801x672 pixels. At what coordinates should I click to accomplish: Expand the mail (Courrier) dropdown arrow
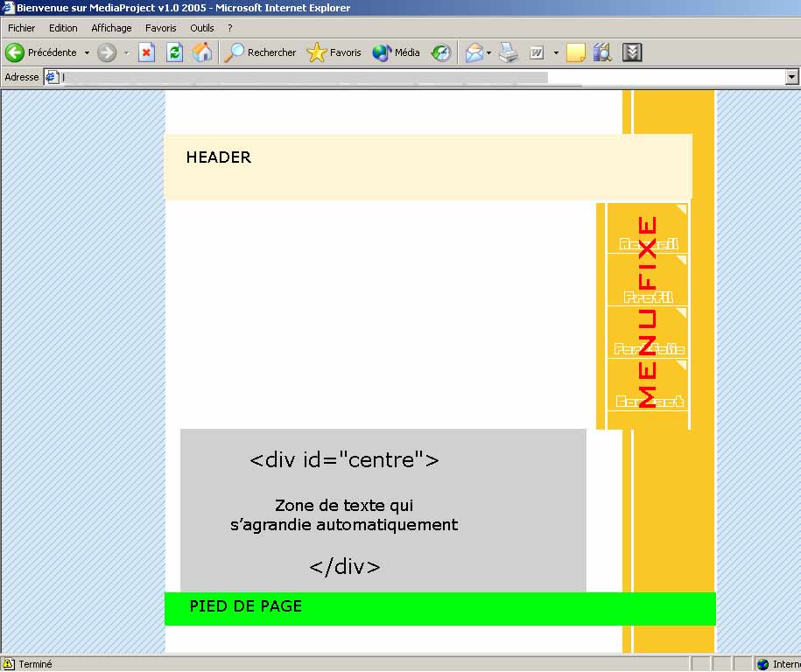pos(488,52)
